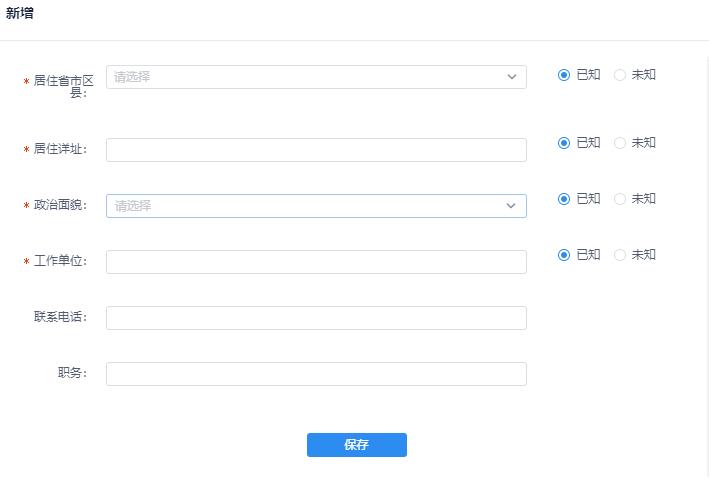Focus the 联系电话 input field

(x=315, y=318)
